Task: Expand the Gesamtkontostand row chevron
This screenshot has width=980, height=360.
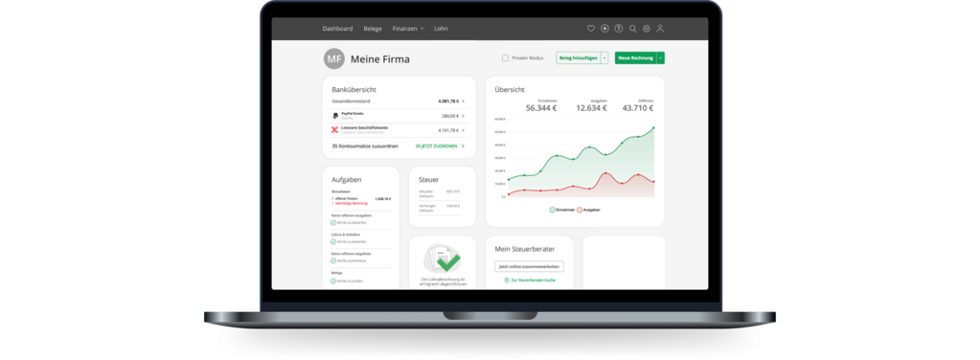Action: (463, 101)
